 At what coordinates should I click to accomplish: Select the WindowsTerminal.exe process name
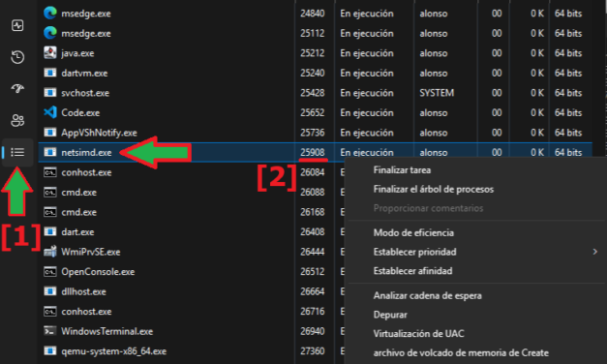pos(106,331)
